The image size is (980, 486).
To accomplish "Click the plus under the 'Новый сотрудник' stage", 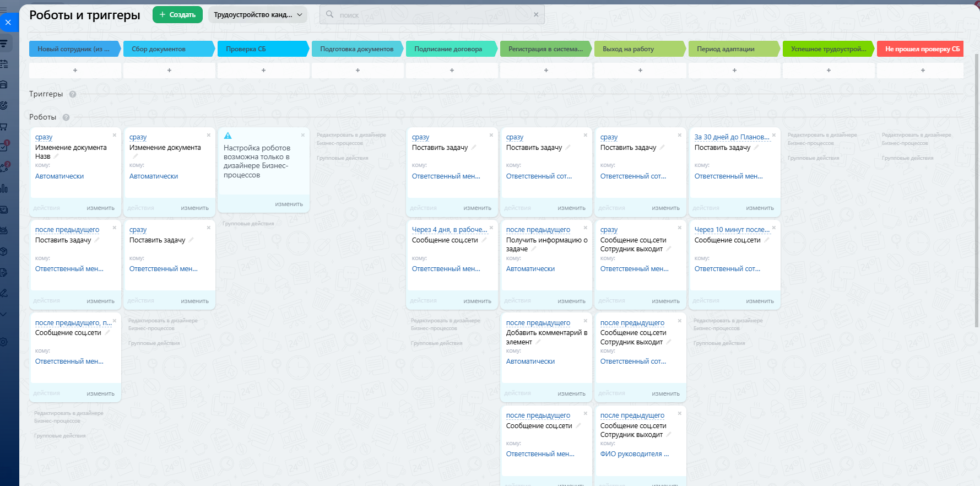I will (x=75, y=71).
